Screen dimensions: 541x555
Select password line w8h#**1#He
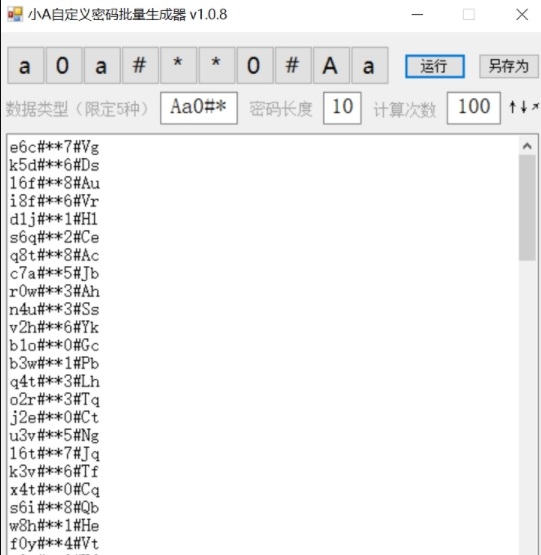(x=54, y=526)
